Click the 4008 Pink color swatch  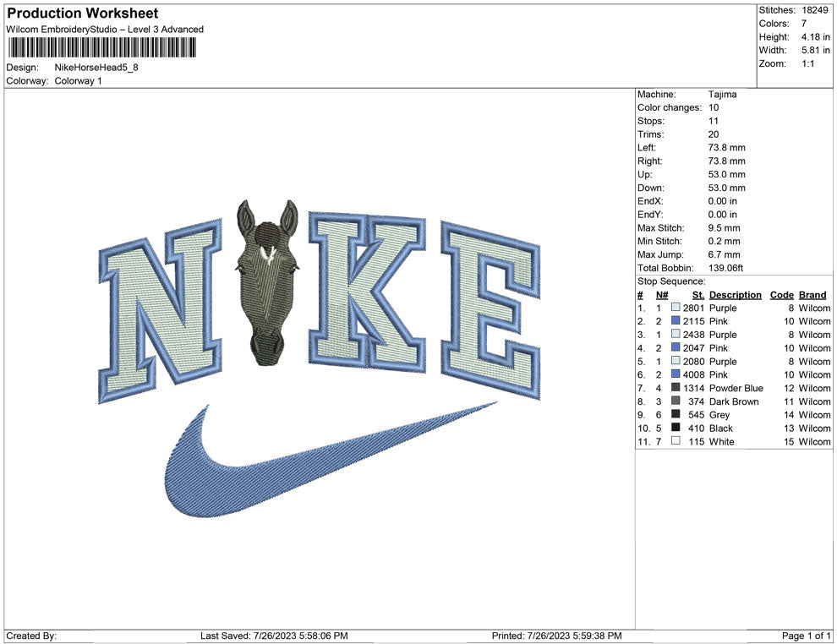[676, 374]
